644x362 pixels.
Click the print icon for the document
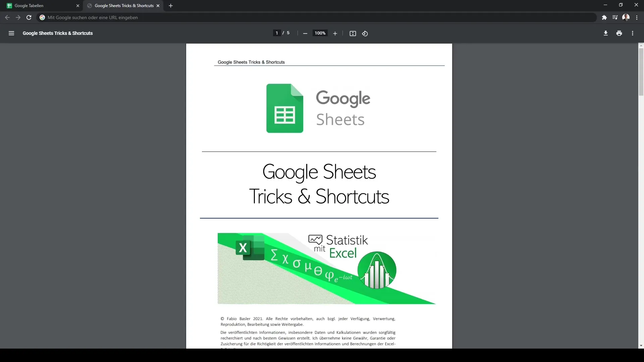619,33
